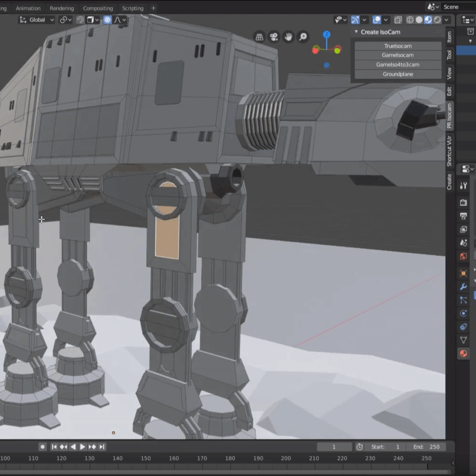Switch to the Compositing workspace tab
This screenshot has width=476, height=476.
(98, 8)
